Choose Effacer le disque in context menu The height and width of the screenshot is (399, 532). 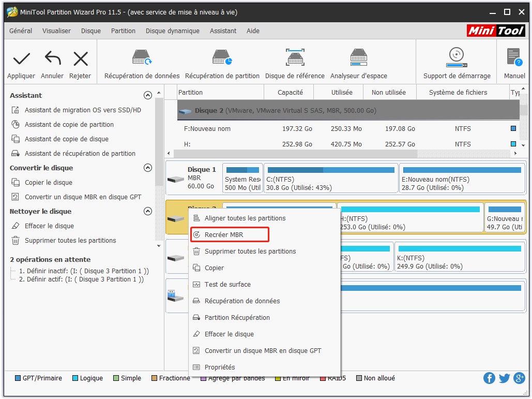click(x=265, y=334)
